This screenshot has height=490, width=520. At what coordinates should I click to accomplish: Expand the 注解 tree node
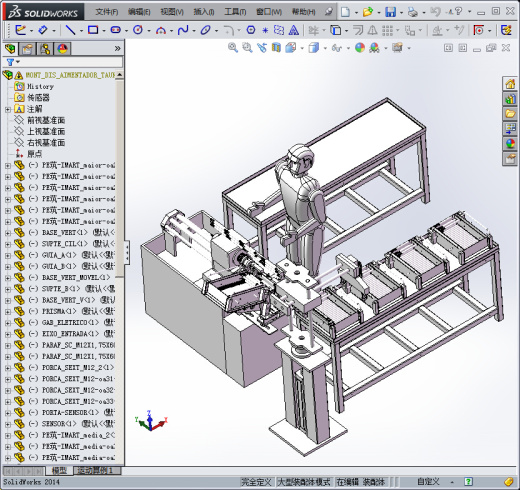[8, 109]
